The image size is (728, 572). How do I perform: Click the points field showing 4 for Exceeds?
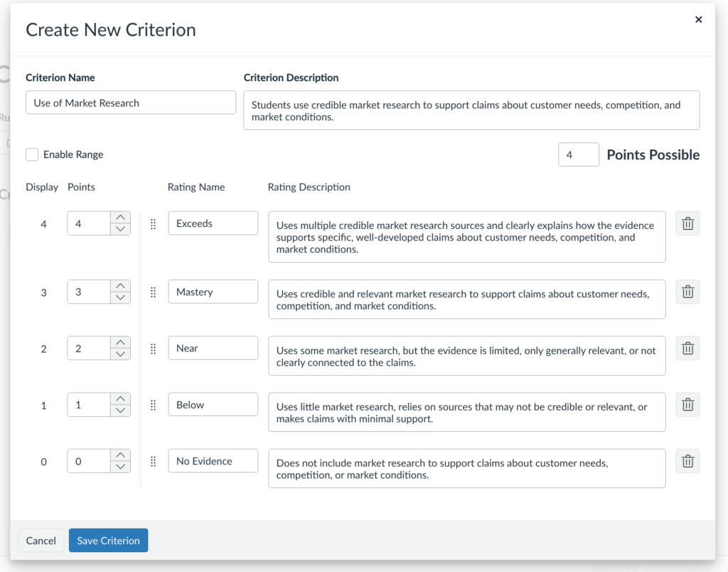click(89, 223)
